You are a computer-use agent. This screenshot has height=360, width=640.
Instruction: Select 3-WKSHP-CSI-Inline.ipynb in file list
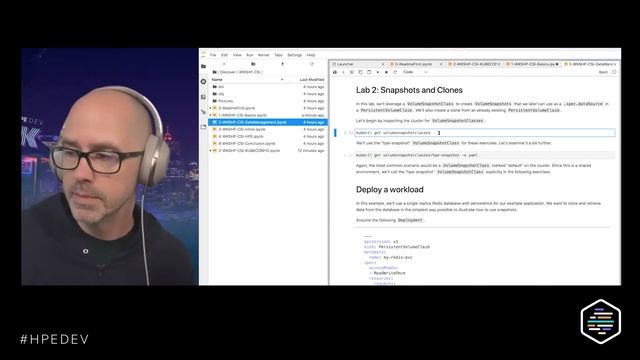268,129
